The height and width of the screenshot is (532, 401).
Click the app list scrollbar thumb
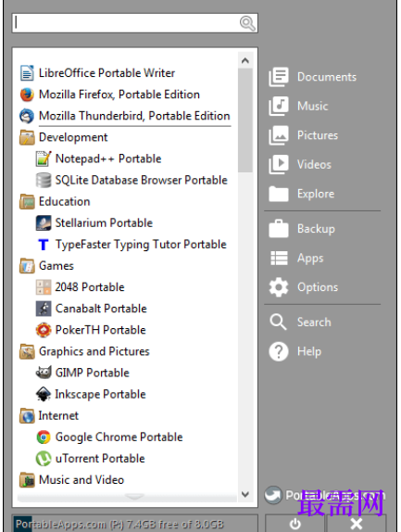[245, 120]
